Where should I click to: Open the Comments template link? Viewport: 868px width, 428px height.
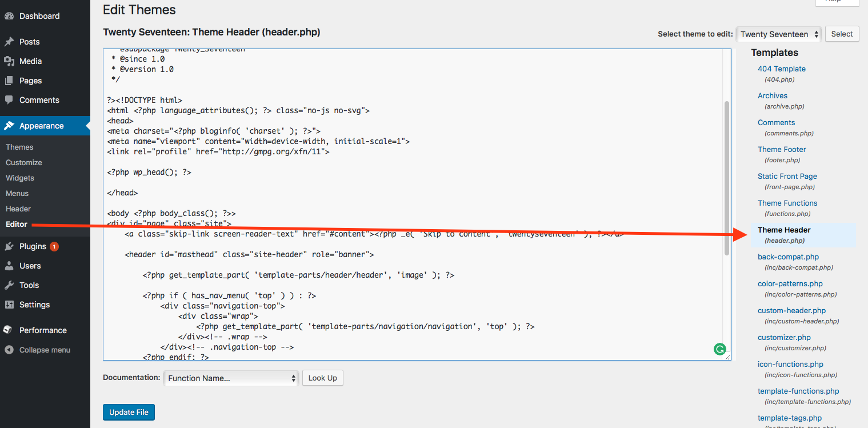[x=776, y=122]
